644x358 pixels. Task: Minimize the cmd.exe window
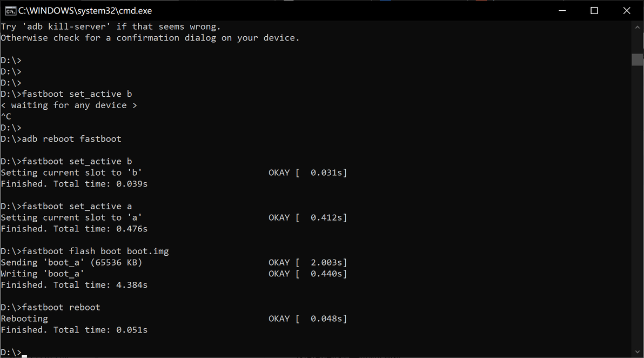point(562,10)
